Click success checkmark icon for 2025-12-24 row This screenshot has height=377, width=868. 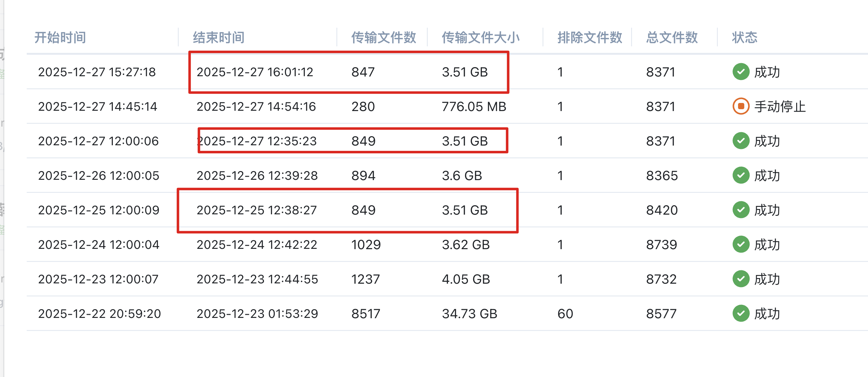pyautogui.click(x=741, y=244)
